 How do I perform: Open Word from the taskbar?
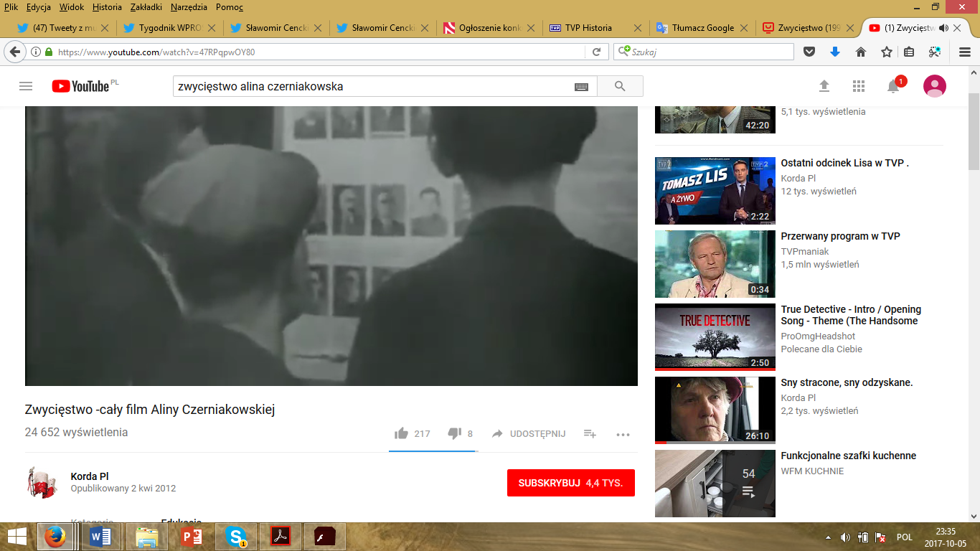100,537
